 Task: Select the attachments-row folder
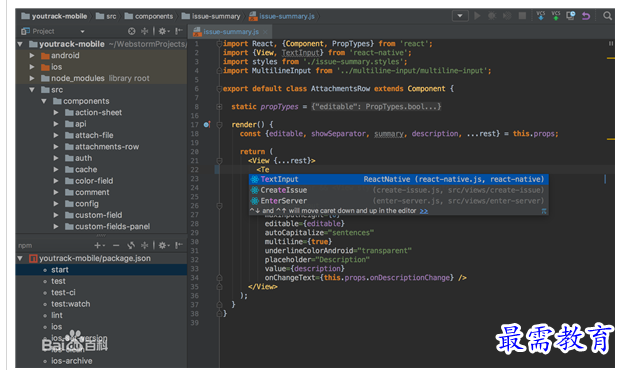click(102, 147)
